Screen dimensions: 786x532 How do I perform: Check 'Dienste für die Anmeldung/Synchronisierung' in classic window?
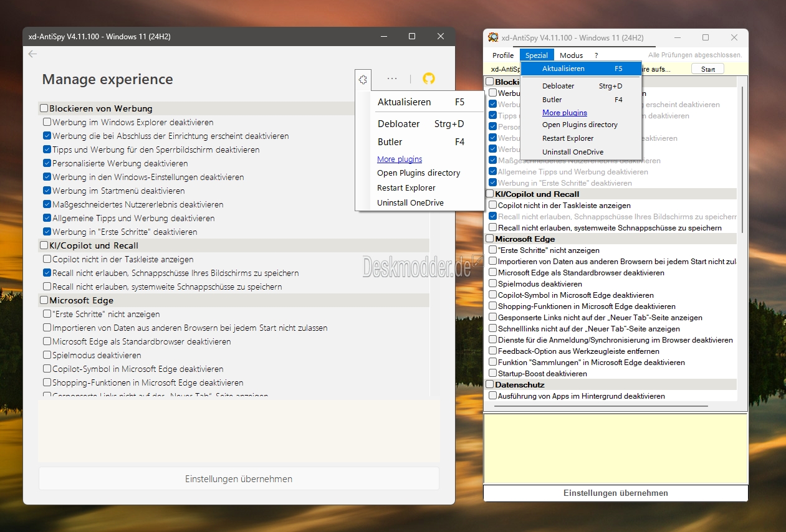pos(493,340)
